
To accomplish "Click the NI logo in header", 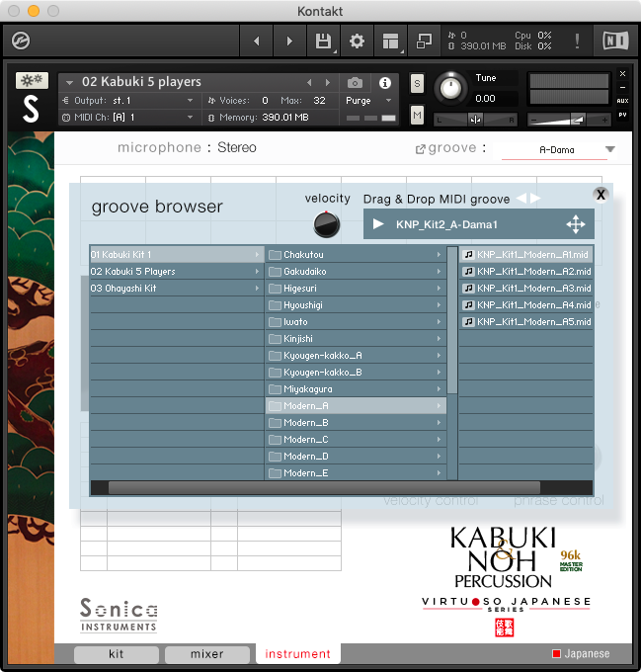I will click(x=615, y=42).
